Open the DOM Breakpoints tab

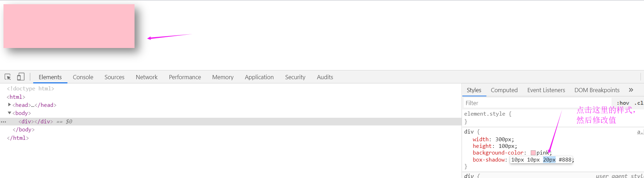(x=597, y=90)
